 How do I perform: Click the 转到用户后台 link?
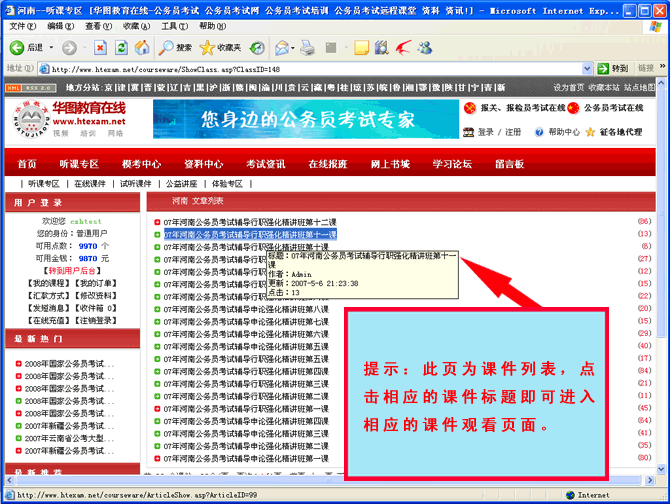pos(73,270)
